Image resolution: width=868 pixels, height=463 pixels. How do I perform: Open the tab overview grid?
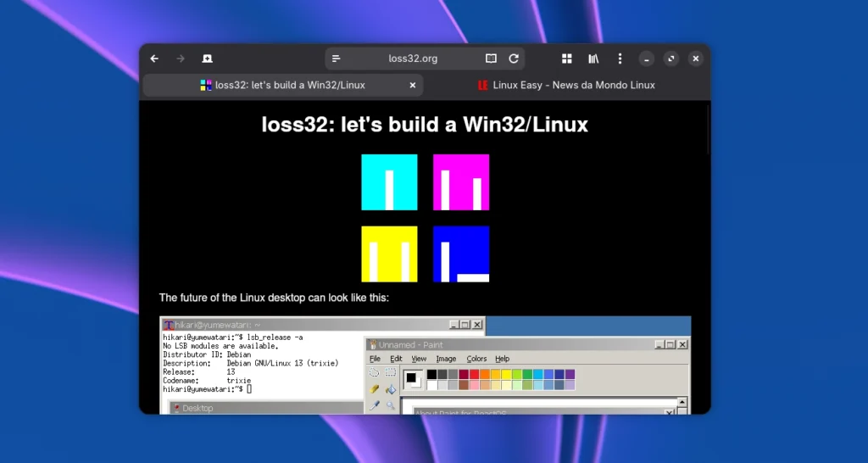(x=567, y=59)
